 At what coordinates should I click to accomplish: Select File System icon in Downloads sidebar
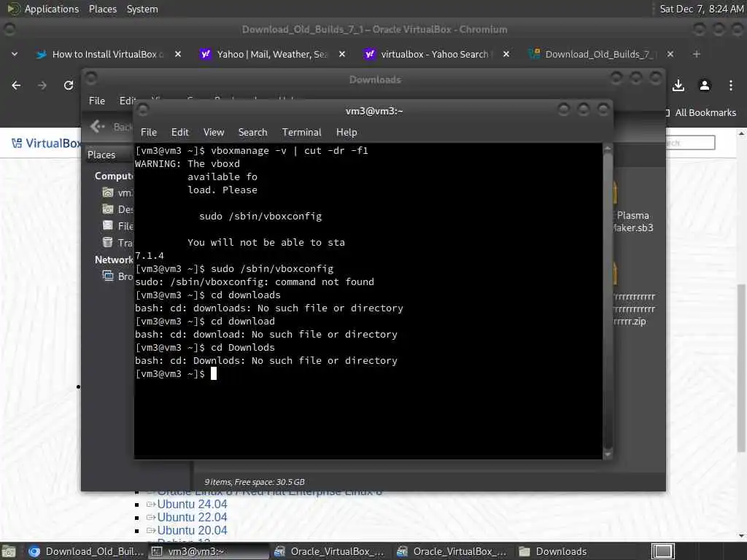tap(108, 225)
